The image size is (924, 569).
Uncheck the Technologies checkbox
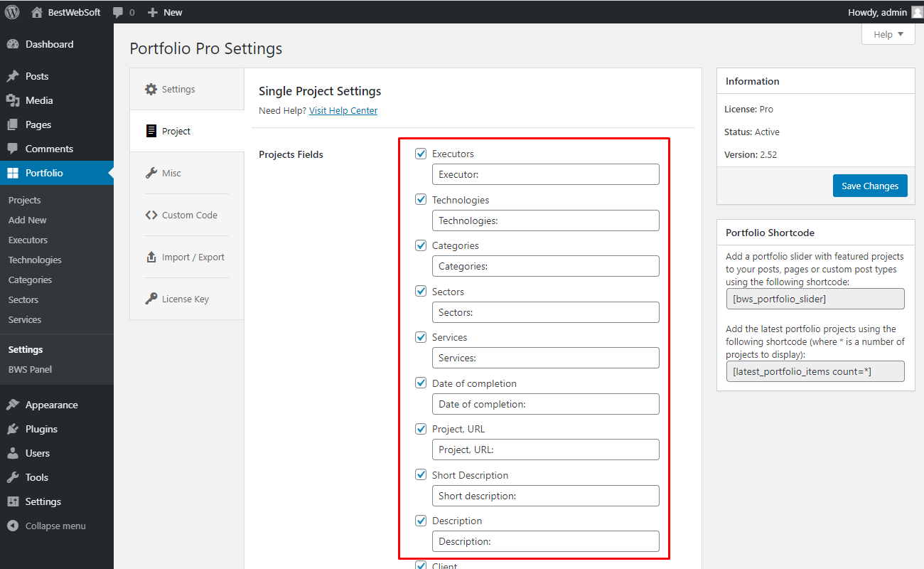click(421, 200)
